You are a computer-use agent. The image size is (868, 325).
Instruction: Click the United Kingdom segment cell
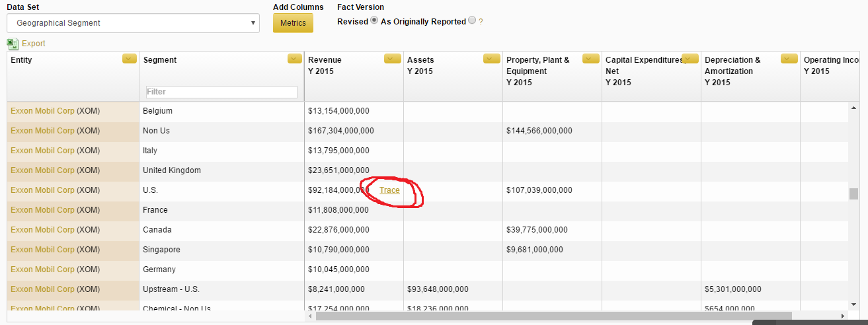click(x=221, y=170)
